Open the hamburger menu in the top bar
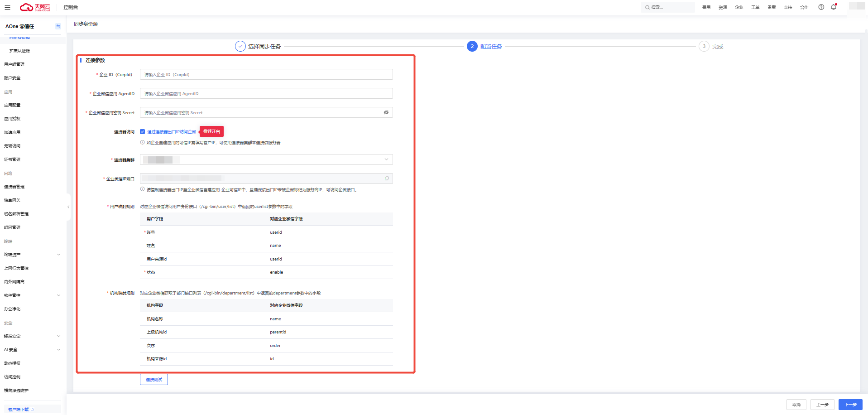 coord(7,7)
